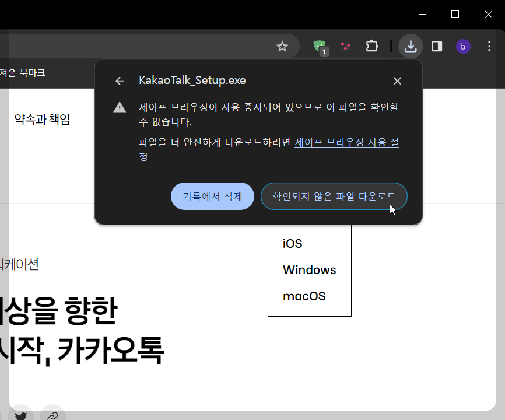Screen dimensions: 505x420
Task: Click '기록에서 삭제' button
Action: 212,196
